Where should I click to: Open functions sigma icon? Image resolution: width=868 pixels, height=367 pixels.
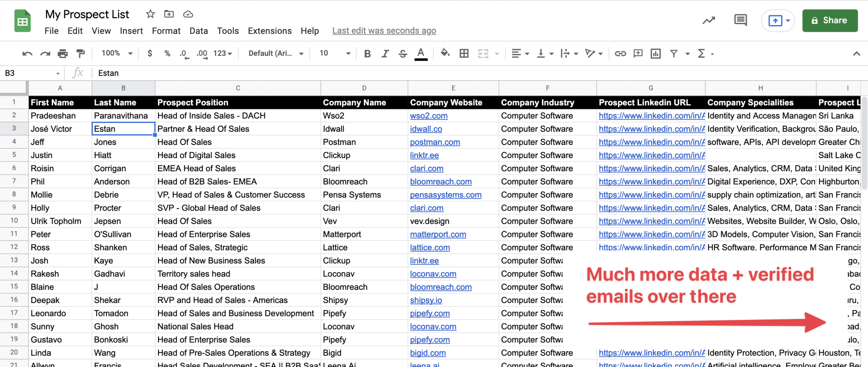(701, 53)
